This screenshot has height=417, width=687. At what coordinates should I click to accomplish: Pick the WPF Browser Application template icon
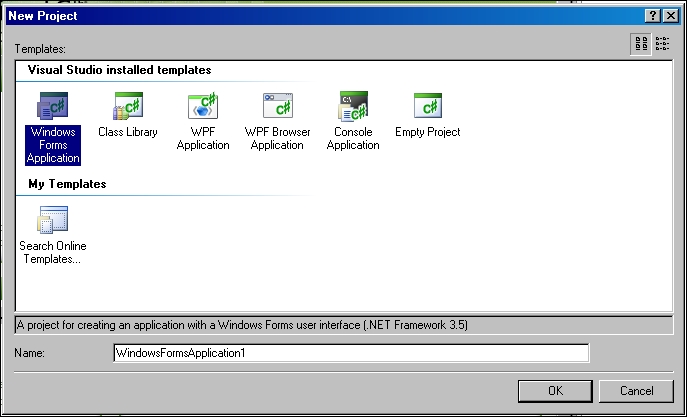point(277,106)
